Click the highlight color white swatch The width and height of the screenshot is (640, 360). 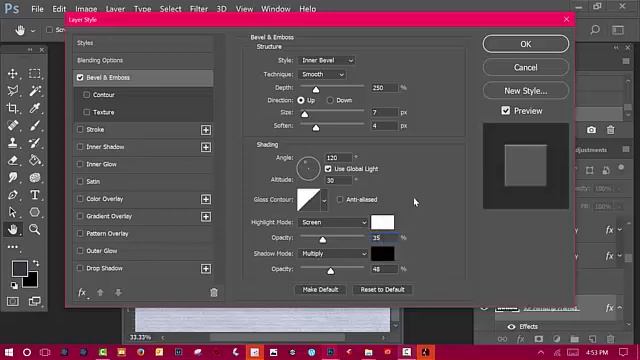382,222
